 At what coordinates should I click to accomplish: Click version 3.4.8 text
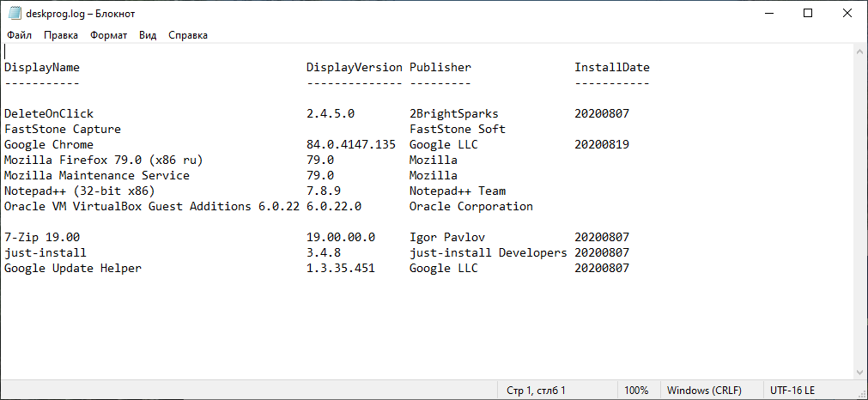point(324,253)
